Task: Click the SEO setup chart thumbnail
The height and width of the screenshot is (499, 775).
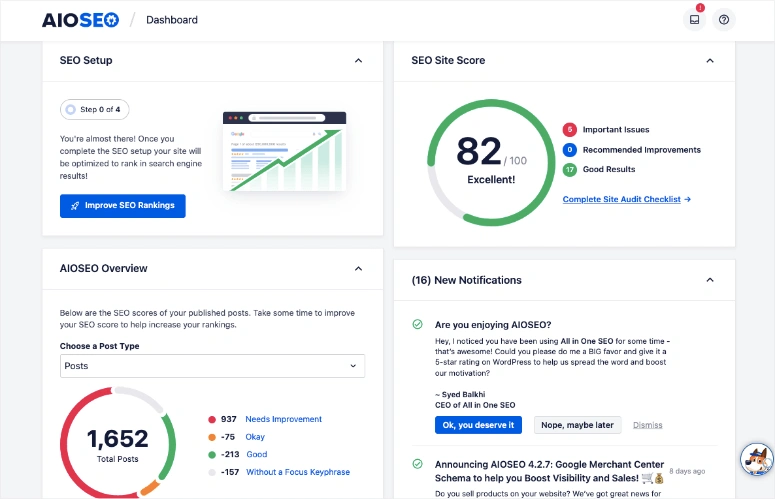Action: [x=284, y=152]
